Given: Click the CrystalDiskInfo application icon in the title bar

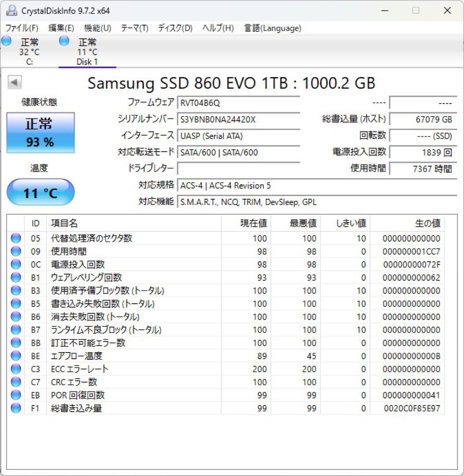Looking at the screenshot, I should tap(11, 10).
